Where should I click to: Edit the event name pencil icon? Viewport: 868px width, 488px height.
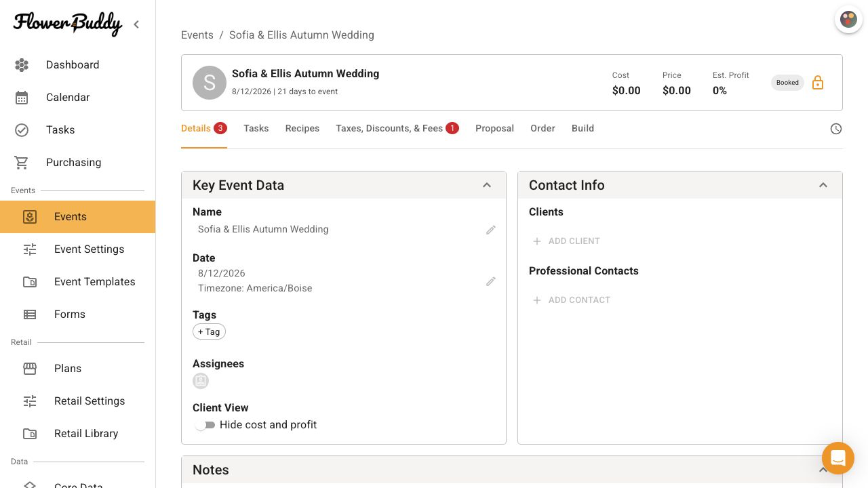pyautogui.click(x=491, y=230)
